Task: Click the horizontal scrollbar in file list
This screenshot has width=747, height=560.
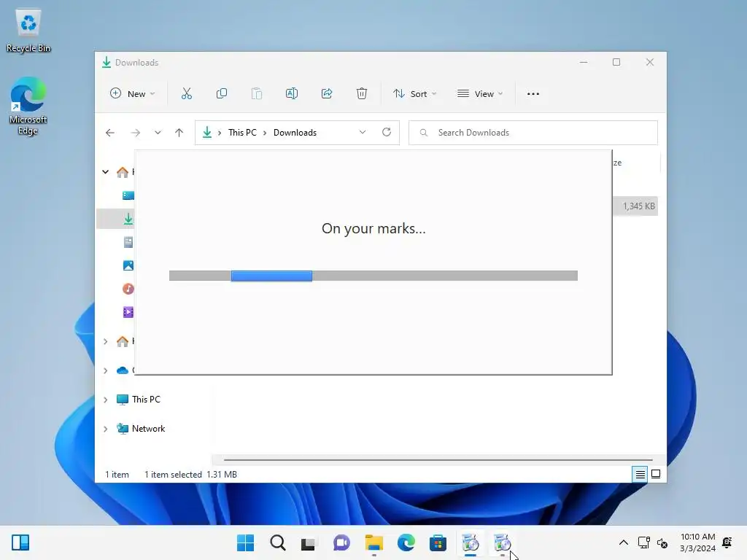Action: coord(438,460)
